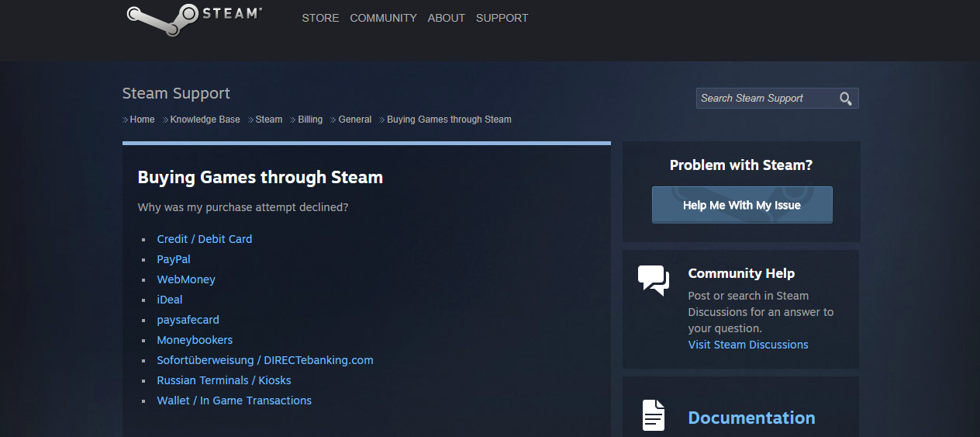Click 'Why was my purchase attempt declined?' text
Image resolution: width=980 pixels, height=437 pixels.
(x=243, y=208)
